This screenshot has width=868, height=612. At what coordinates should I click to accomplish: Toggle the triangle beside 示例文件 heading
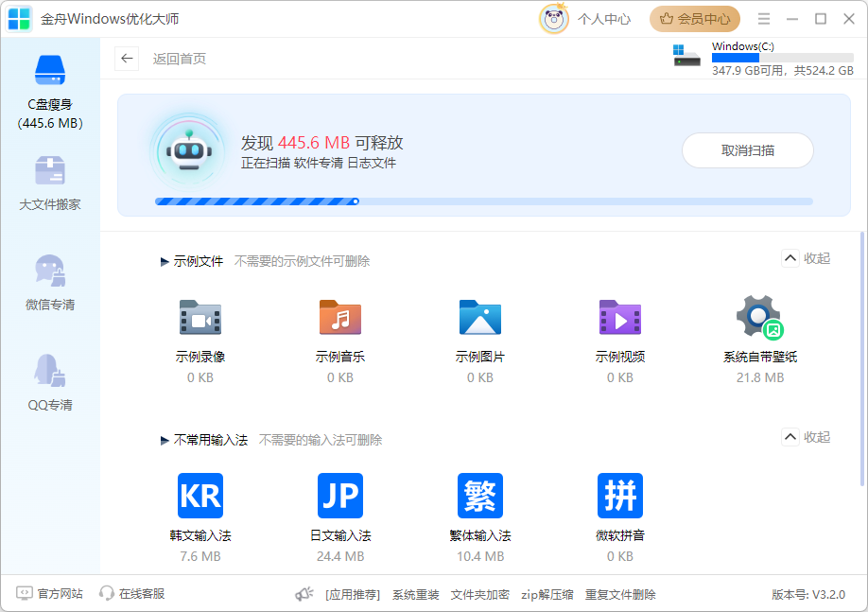165,262
